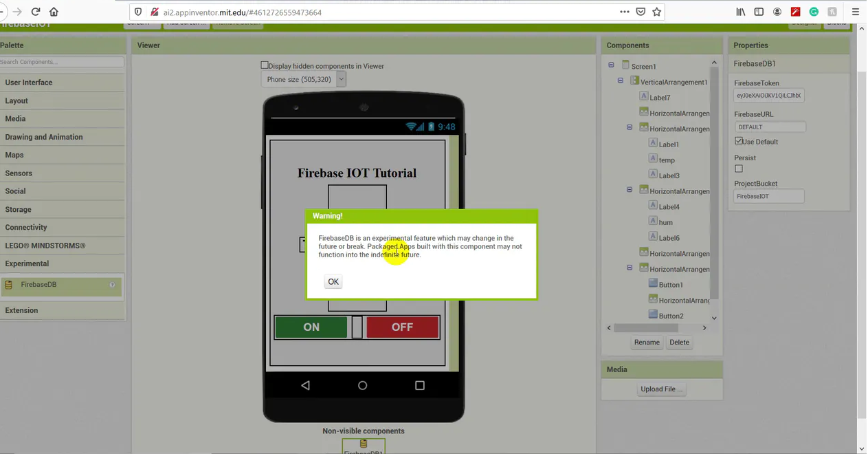Screen dimensions: 868x454
Task: Collapse the HorizontalArrangement containing Button1
Action: click(630, 268)
